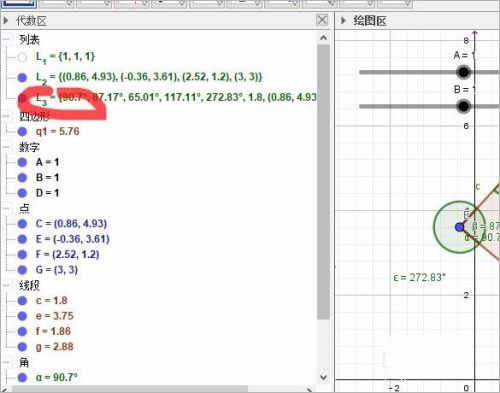Collapse the algebra view header triangle
The image size is (500, 393).
click(6, 21)
